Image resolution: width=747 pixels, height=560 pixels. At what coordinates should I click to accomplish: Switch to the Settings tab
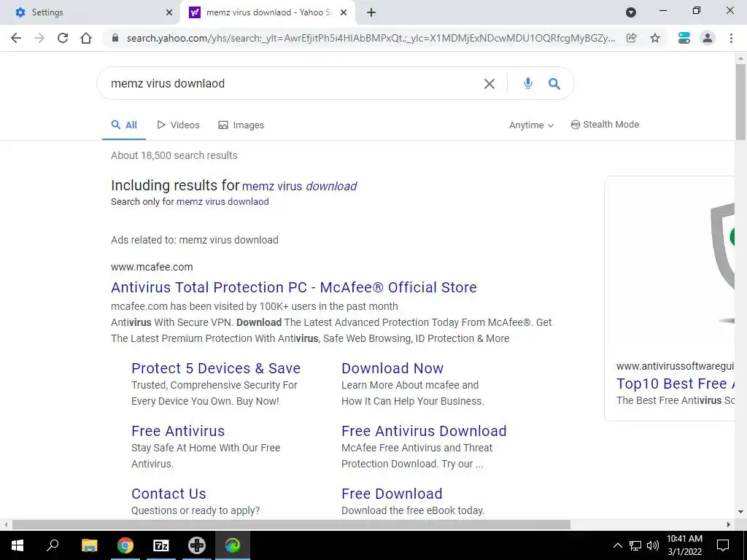coord(90,12)
